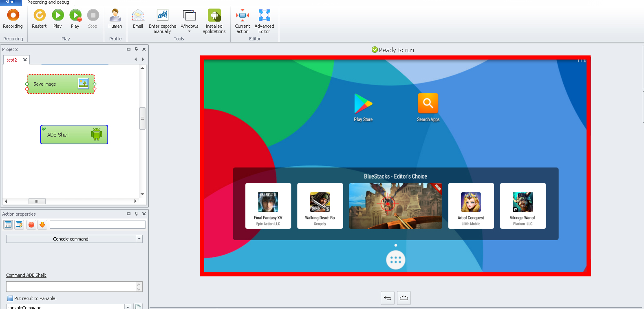Click the copy icon beside consoleCommand field
644x309 pixels.
pyautogui.click(x=138, y=307)
